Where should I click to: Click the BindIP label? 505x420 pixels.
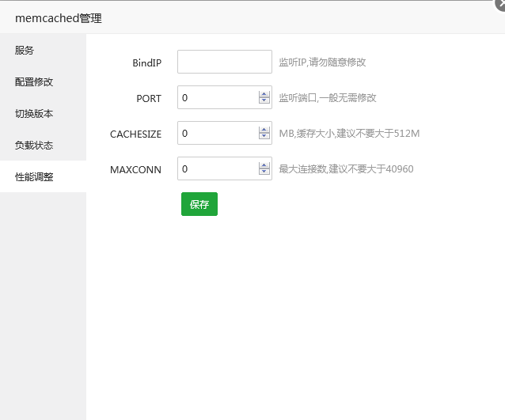coord(147,62)
